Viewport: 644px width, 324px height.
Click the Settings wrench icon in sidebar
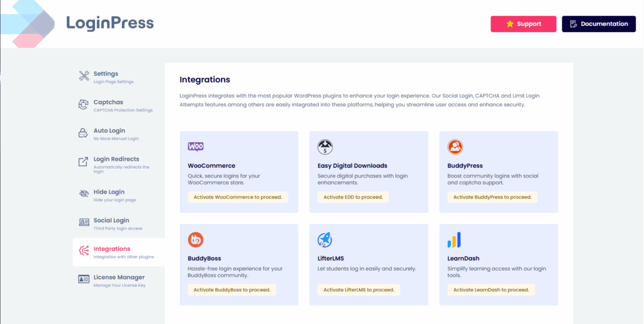(x=84, y=76)
